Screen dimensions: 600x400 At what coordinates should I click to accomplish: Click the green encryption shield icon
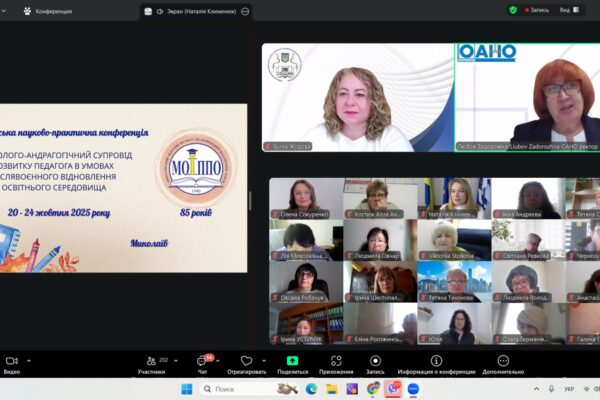coord(513,10)
